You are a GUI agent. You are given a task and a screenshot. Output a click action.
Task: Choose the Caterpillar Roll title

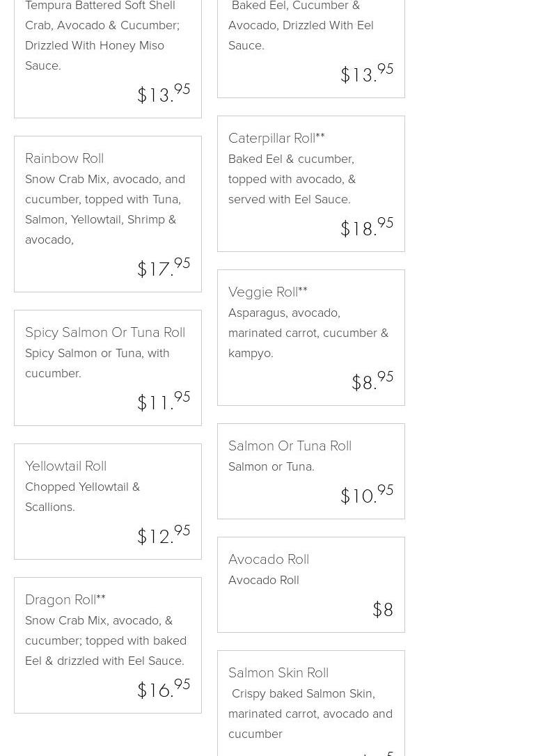pos(276,139)
